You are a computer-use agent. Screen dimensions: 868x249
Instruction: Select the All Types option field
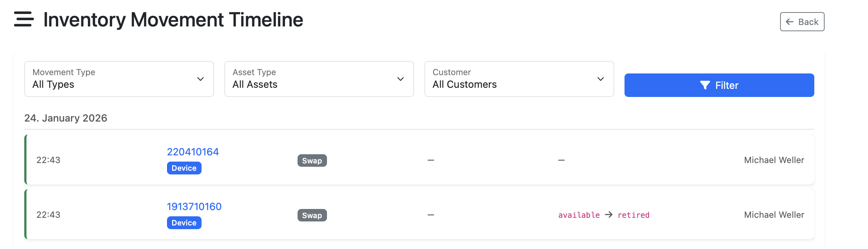pyautogui.click(x=54, y=84)
